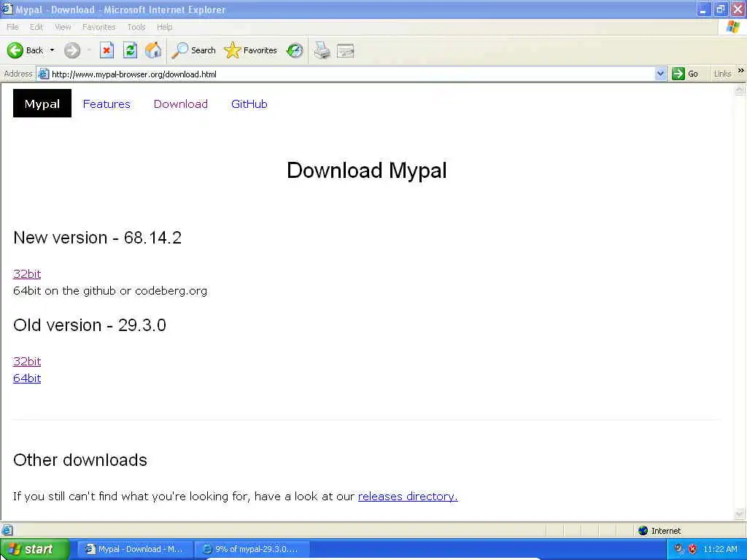747x560 pixels.
Task: Click the 'Other downloads' heading
Action: [x=80, y=460]
